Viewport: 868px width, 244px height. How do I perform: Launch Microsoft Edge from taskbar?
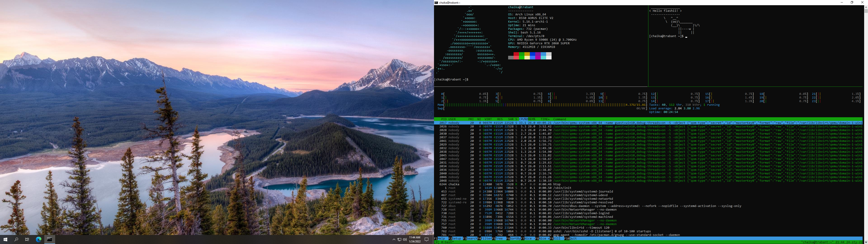pyautogui.click(x=38, y=240)
